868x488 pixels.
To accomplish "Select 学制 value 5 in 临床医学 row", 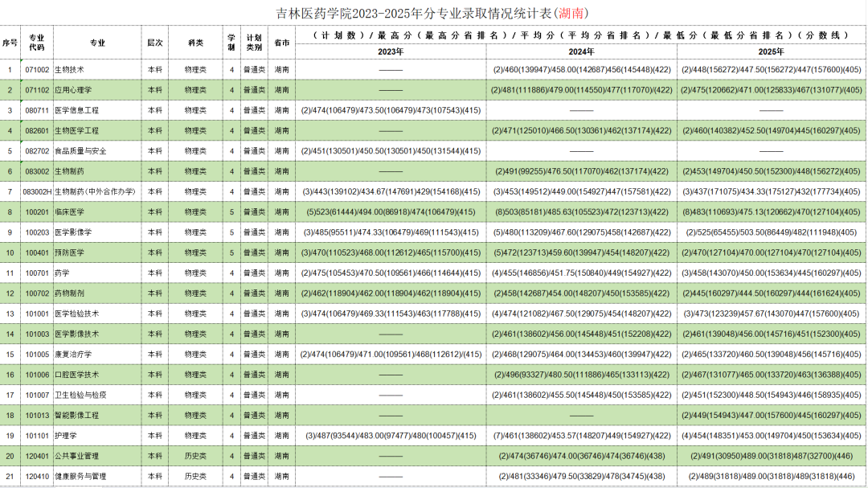I will [x=232, y=212].
